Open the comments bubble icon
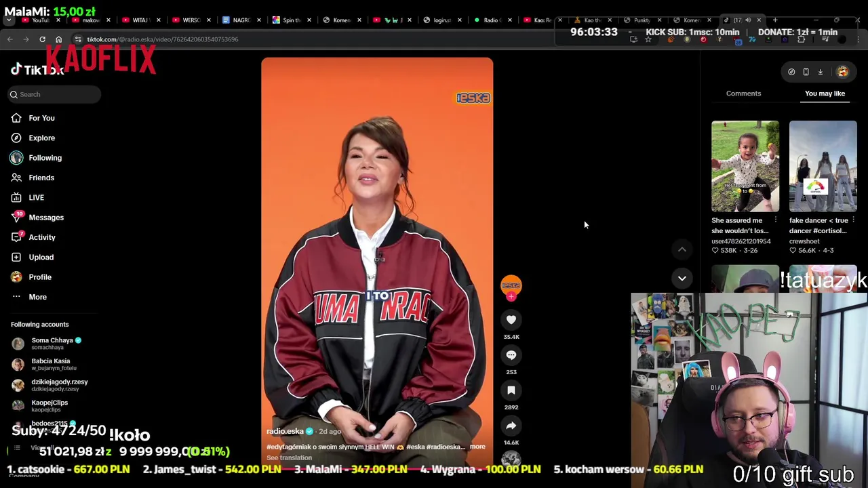Viewport: 868px width, 488px height. coord(511,355)
